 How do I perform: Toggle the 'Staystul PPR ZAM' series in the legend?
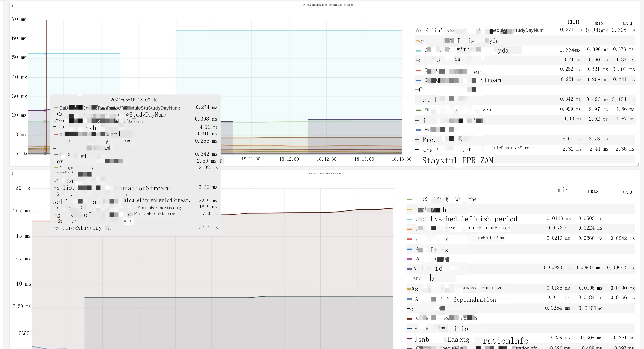click(458, 160)
